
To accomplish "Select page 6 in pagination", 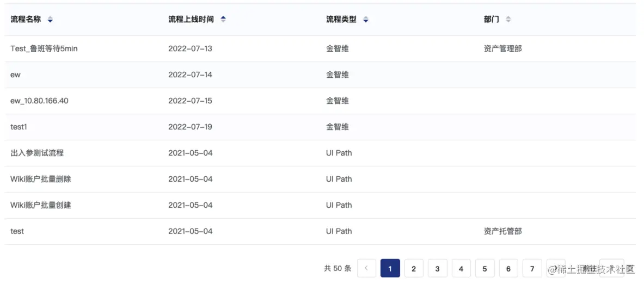I will [508, 268].
